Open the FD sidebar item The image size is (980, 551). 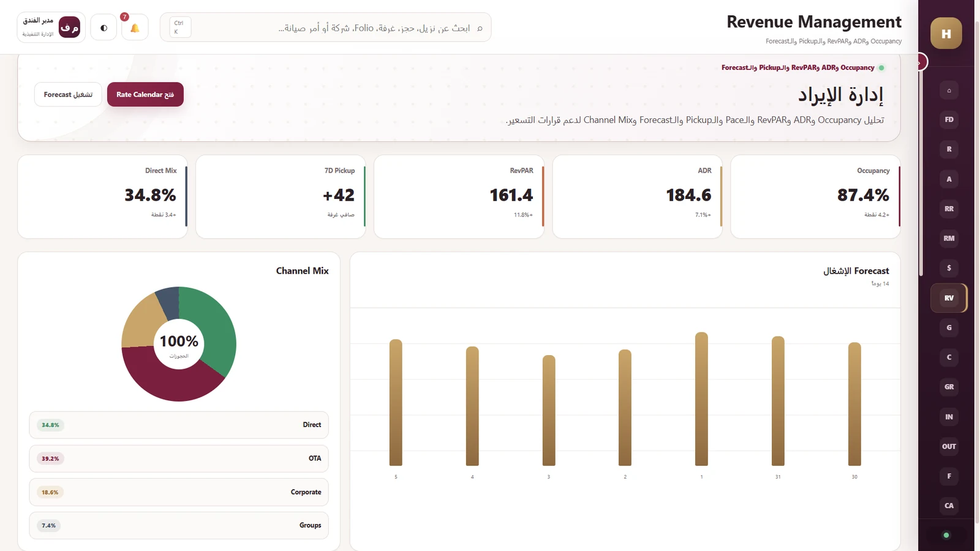pyautogui.click(x=949, y=119)
